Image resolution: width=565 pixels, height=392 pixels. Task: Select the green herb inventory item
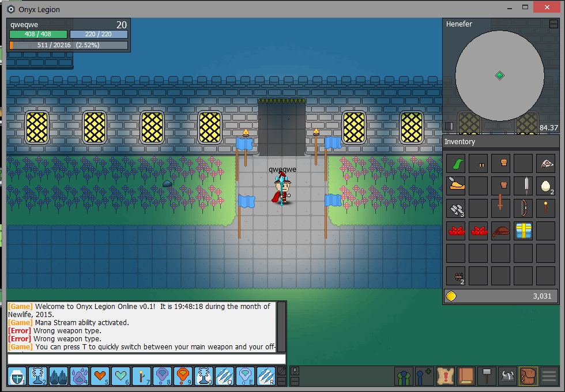pyautogui.click(x=456, y=164)
